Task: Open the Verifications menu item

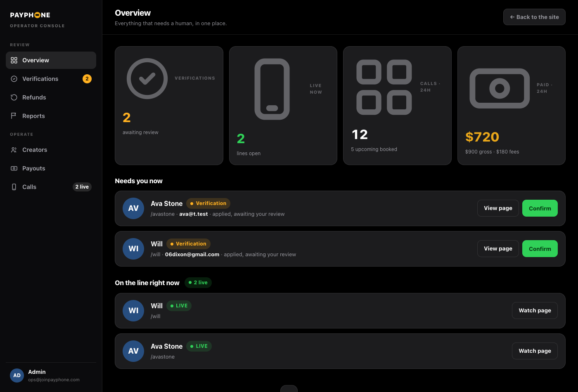Action: tap(51, 79)
